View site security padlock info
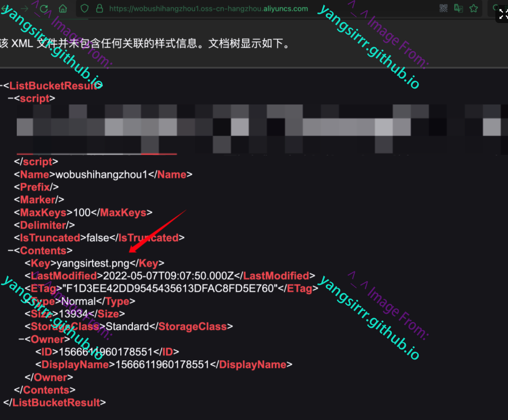The image size is (508, 420). 99,9
